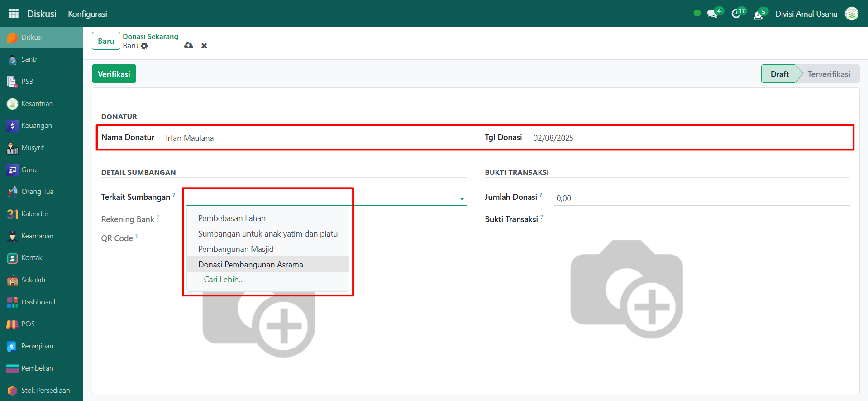Upload image via Bukti Transaksi placeholder

tap(627, 289)
